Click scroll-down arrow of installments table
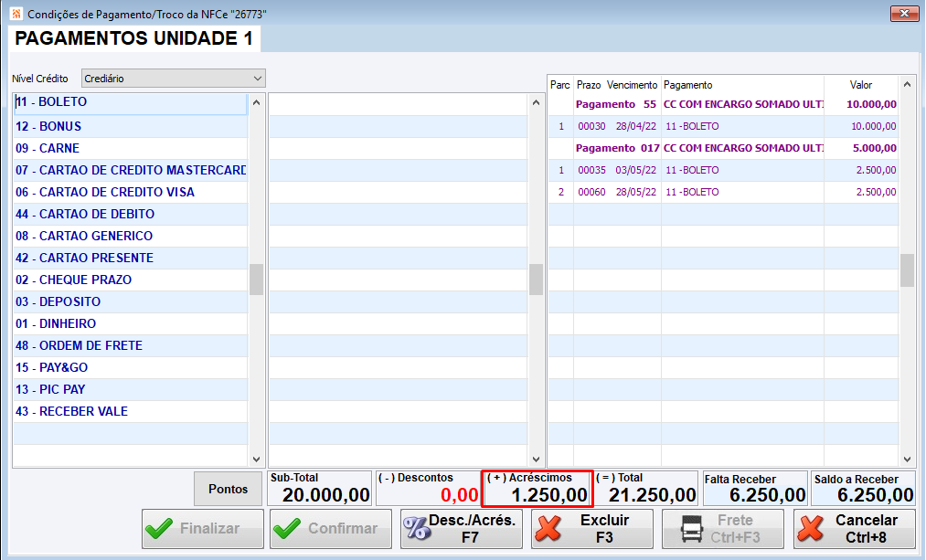 click(x=907, y=460)
